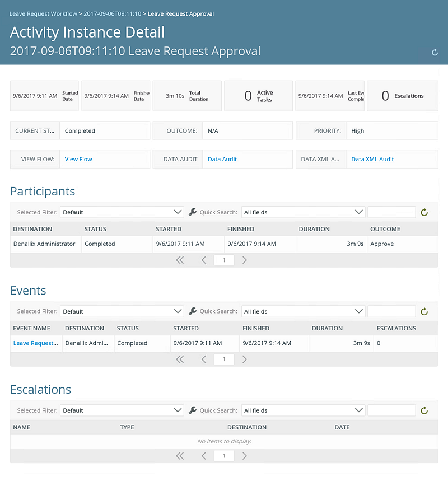Go to next page in Events
448x481 pixels.
click(244, 359)
